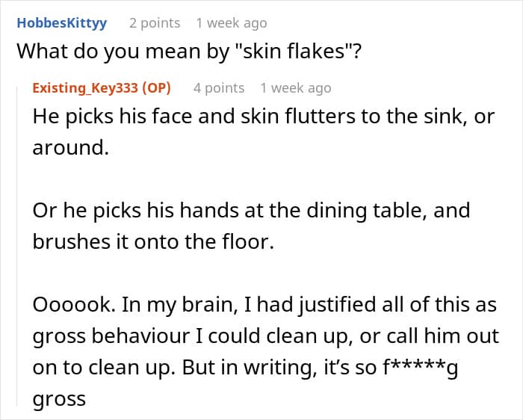The width and height of the screenshot is (523, 420).
Task: Click the word "Oooook" in the last paragraph
Action: tap(74, 305)
